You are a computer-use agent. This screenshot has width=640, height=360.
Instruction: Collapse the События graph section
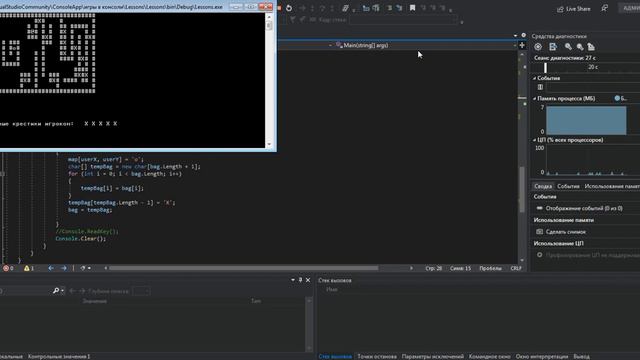tap(534, 78)
